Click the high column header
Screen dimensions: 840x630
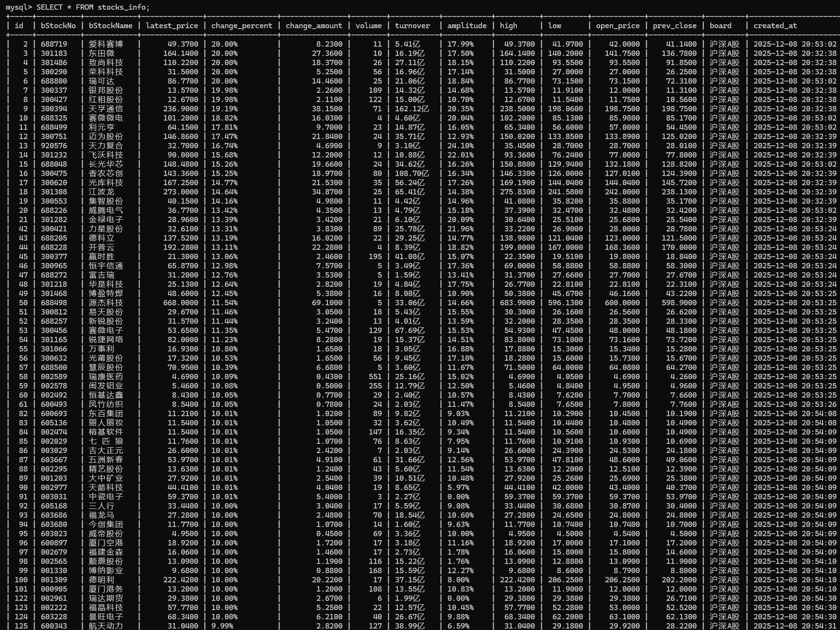[509, 26]
